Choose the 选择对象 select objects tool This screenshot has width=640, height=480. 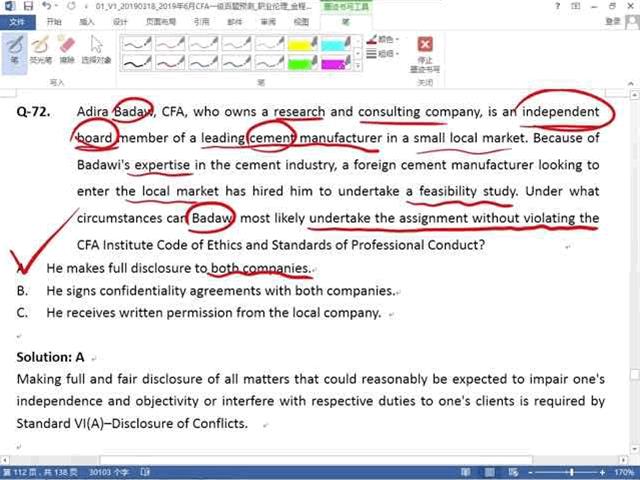click(96, 51)
